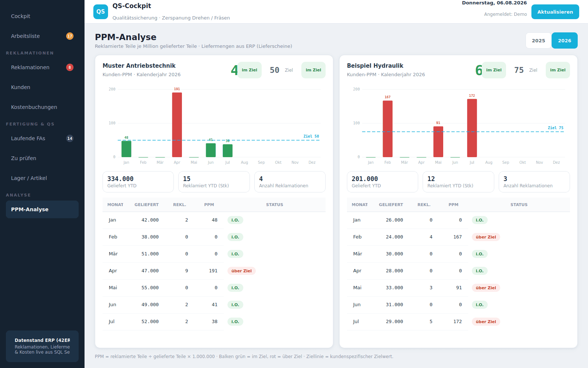
Task: Click the Muster Antriebstechnik card title
Action: click(x=139, y=66)
